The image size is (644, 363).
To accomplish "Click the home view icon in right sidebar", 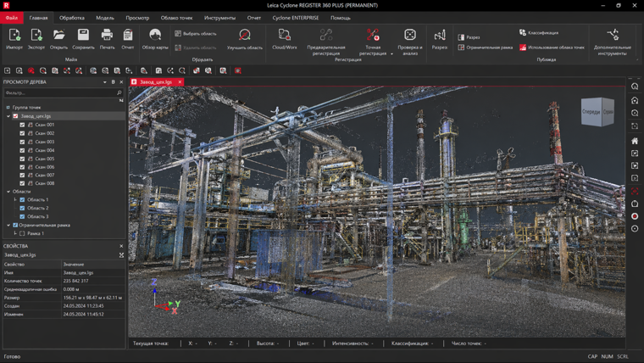I will (x=635, y=141).
